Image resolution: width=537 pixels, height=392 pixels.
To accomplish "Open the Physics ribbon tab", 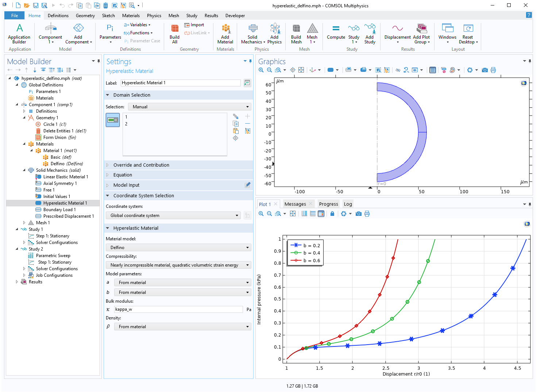I will pos(154,16).
